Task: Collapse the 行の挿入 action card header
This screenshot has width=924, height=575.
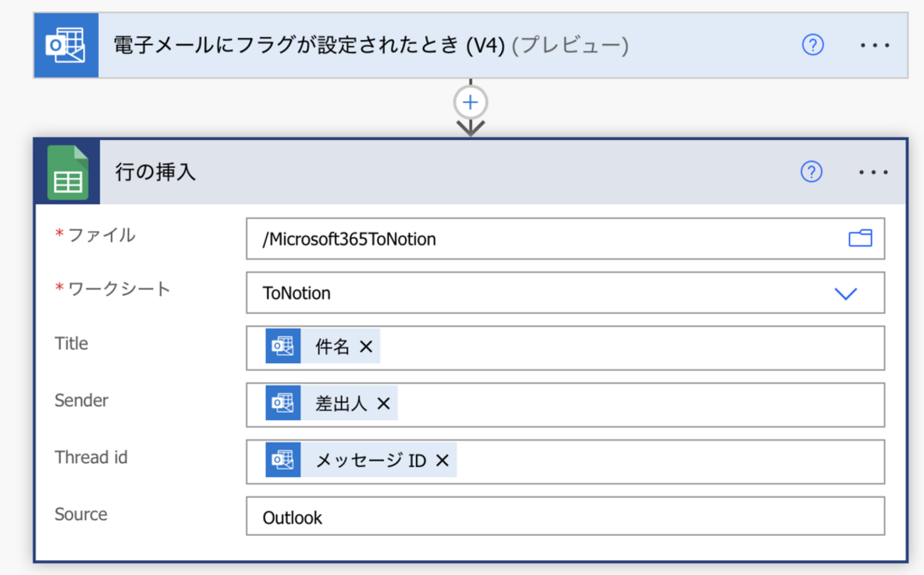Action: pyautogui.click(x=426, y=172)
